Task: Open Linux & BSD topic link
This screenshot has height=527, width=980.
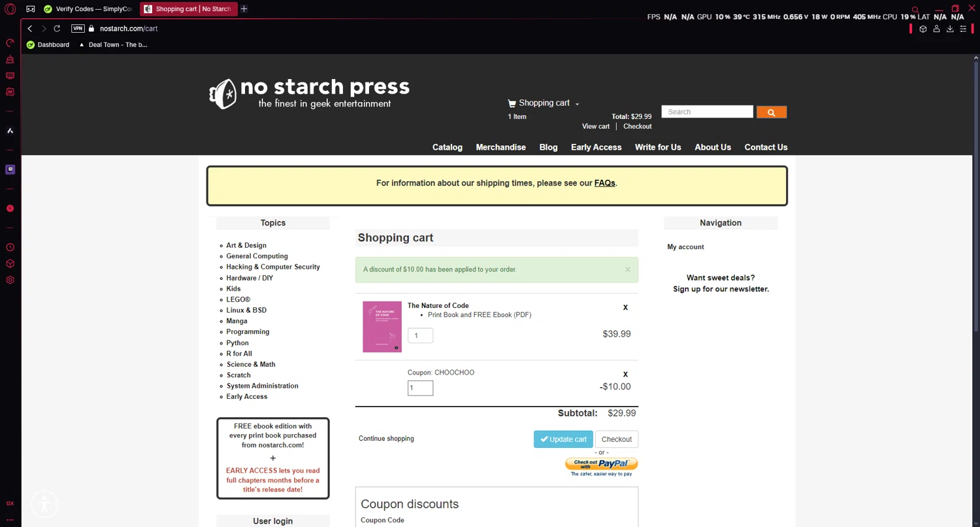Action: pos(246,311)
